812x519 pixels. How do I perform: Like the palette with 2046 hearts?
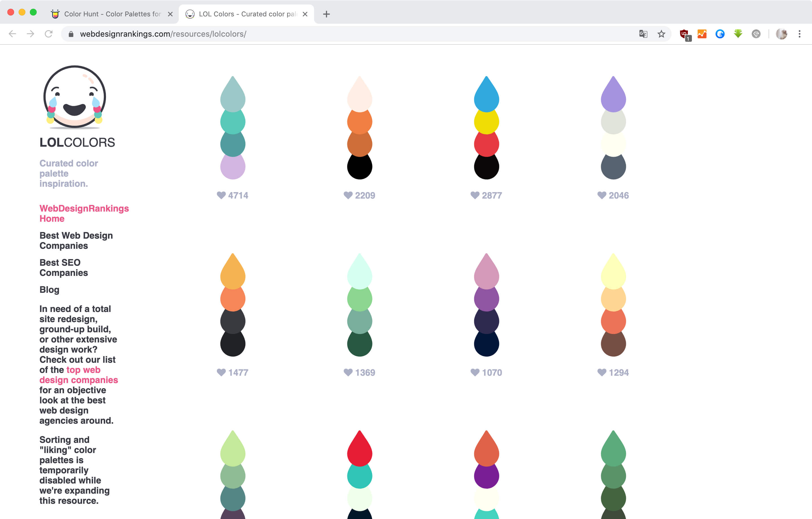602,195
